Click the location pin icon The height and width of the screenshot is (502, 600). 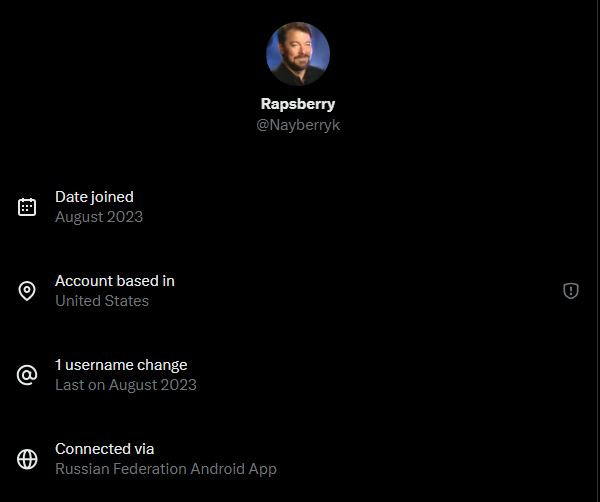[27, 291]
